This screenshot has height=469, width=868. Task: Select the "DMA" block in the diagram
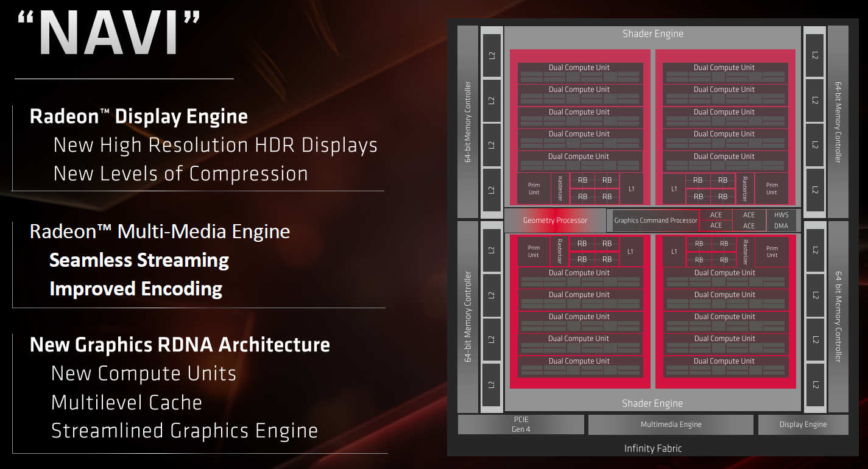781,226
